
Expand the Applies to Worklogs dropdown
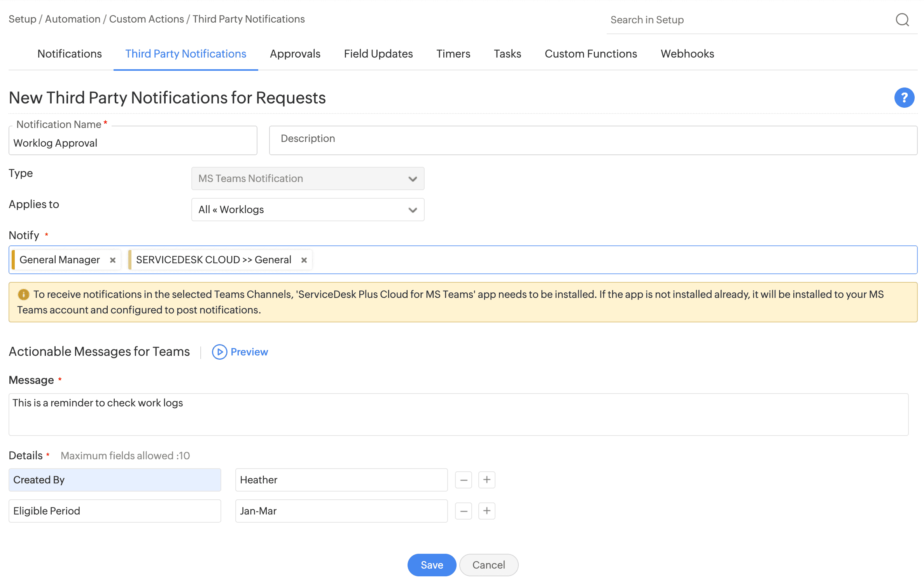click(308, 210)
